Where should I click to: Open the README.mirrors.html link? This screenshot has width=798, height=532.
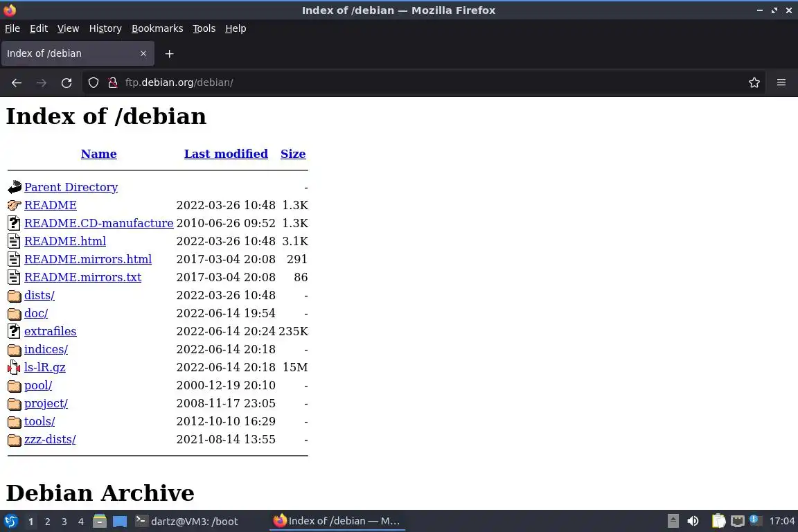pos(88,259)
